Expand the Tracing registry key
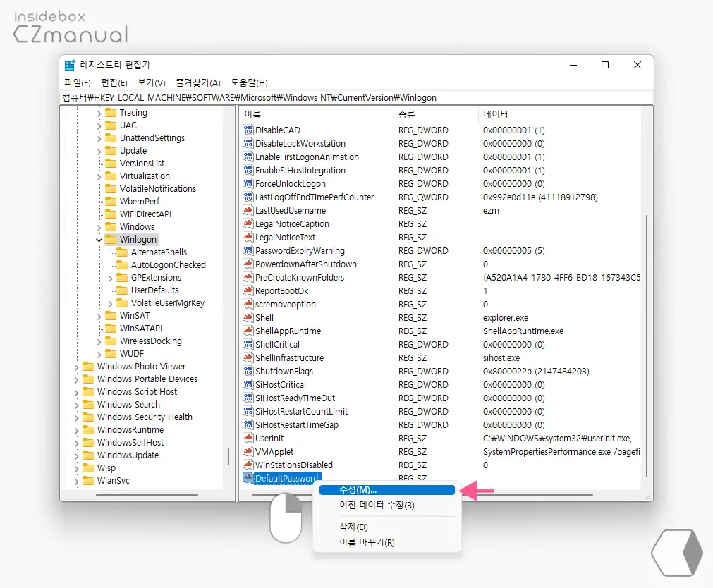This screenshot has width=713, height=588. pos(99,113)
